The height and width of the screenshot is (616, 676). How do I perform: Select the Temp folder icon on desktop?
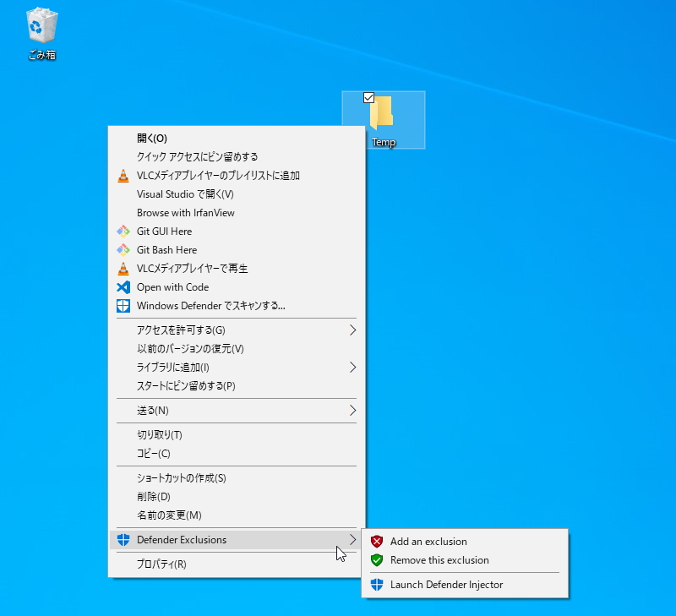click(382, 112)
